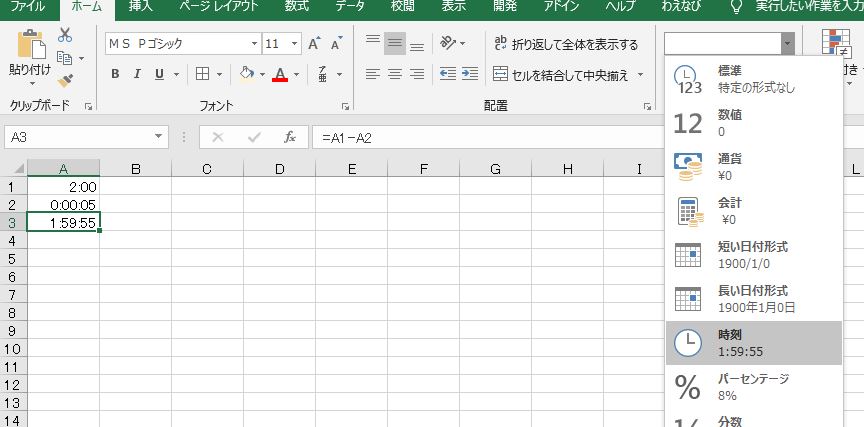The width and height of the screenshot is (864, 427).
Task: Click the formula bar with =A1-A2
Action: pos(488,137)
